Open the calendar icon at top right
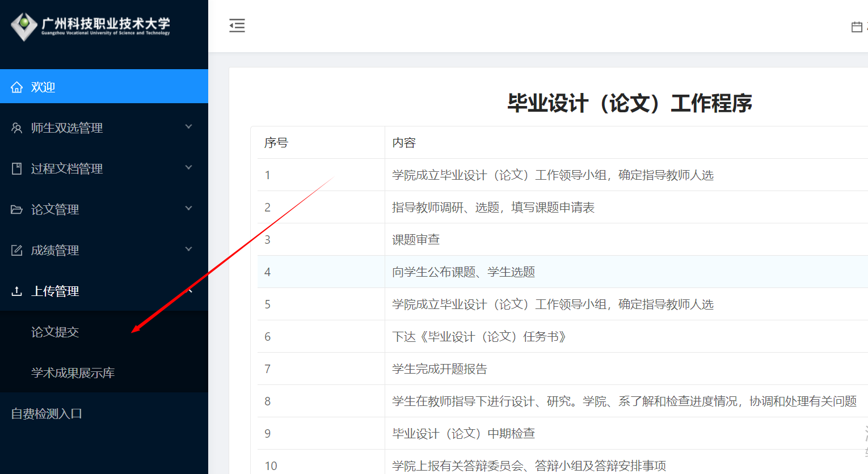 tap(857, 26)
